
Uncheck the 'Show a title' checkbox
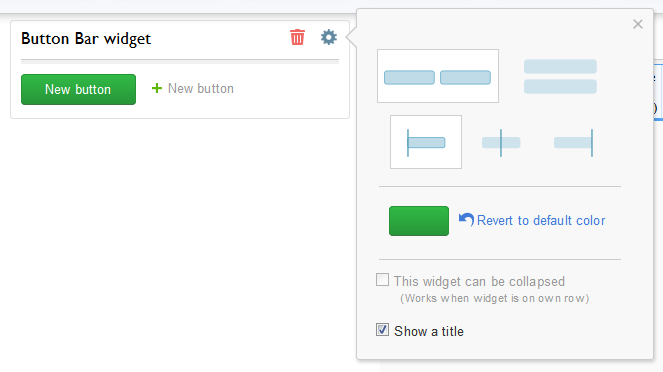point(382,330)
